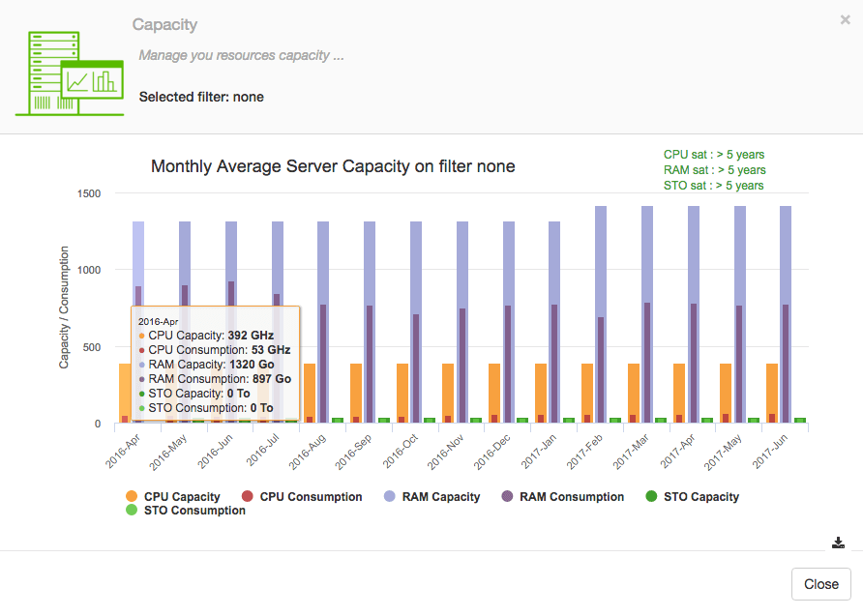Toggle STO Capacity series in legend
863x616 pixels.
click(x=693, y=497)
